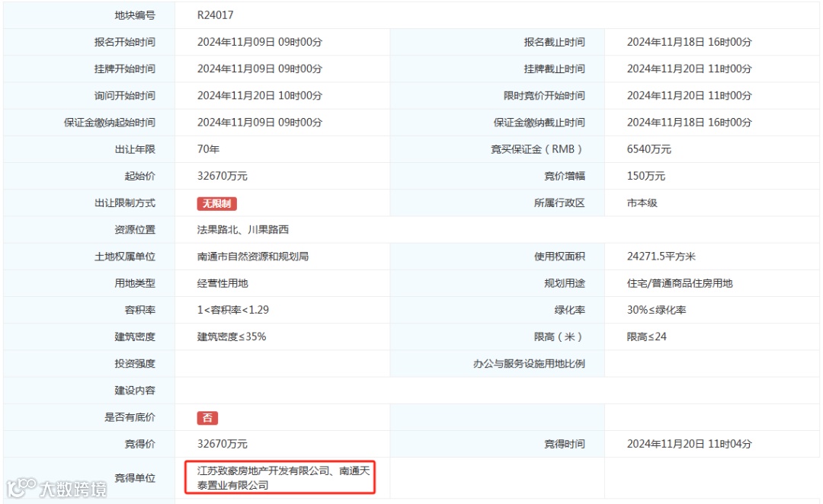Click the 绿化率 label
823x504 pixels.
(x=570, y=310)
